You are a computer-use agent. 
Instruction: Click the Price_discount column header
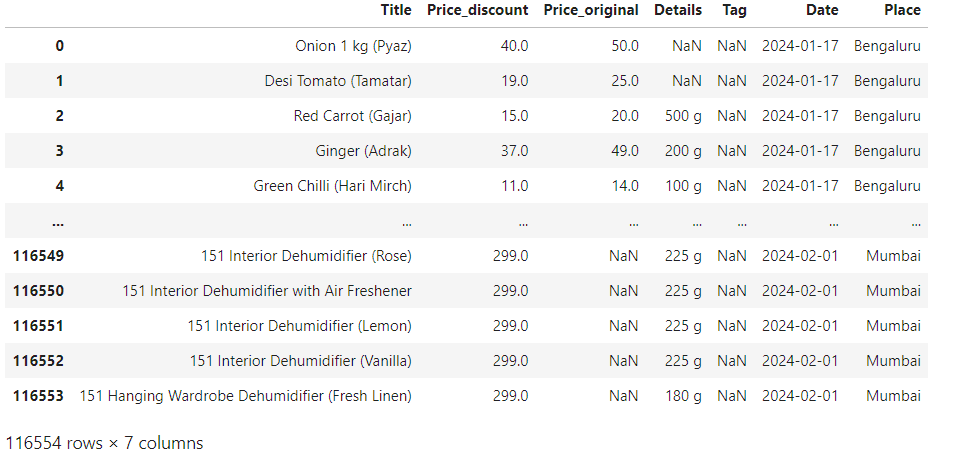[477, 10]
